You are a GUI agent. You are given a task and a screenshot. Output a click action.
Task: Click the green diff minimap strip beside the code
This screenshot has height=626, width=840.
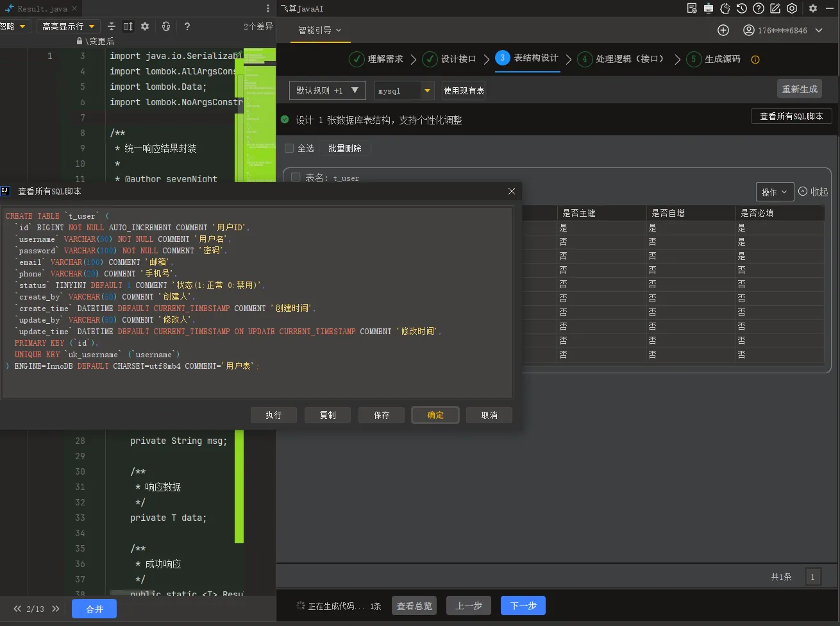pyautogui.click(x=260, y=115)
